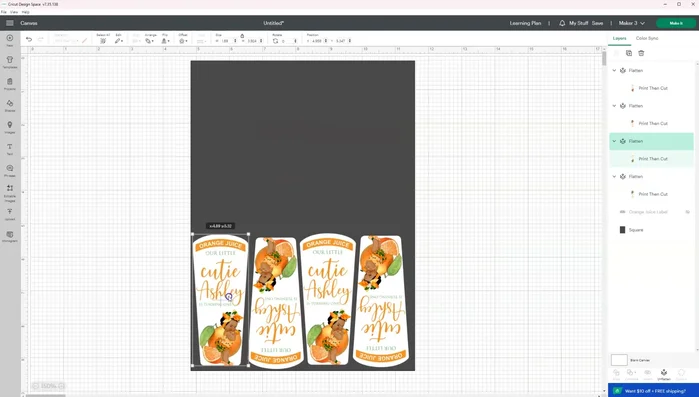The height and width of the screenshot is (397, 699).
Task: Click the dark Square layer swatch
Action: 622,230
